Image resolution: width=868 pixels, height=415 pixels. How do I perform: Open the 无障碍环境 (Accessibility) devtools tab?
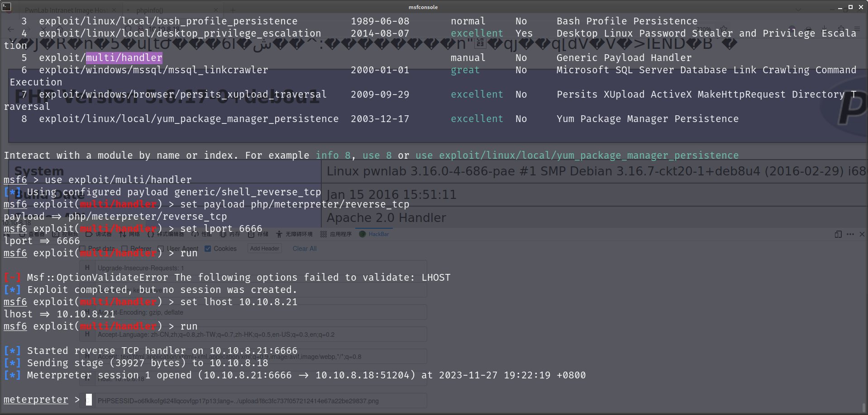pos(295,234)
